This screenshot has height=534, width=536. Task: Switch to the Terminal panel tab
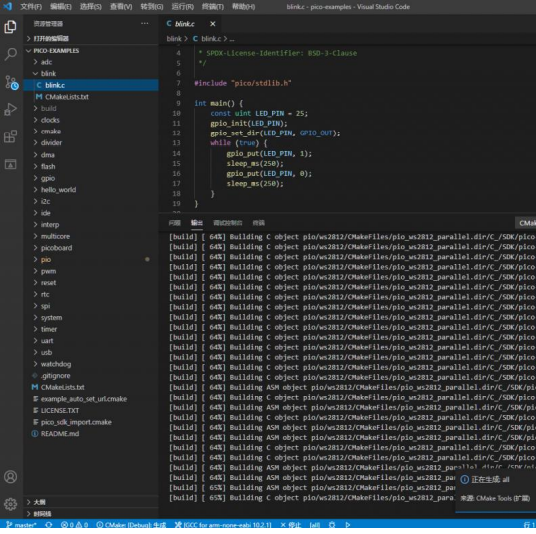click(x=259, y=223)
